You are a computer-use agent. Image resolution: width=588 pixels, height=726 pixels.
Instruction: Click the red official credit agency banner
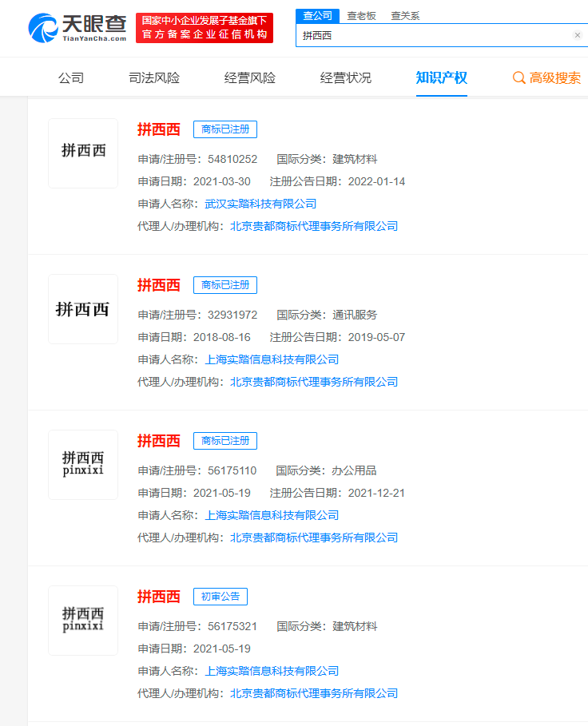[204, 28]
